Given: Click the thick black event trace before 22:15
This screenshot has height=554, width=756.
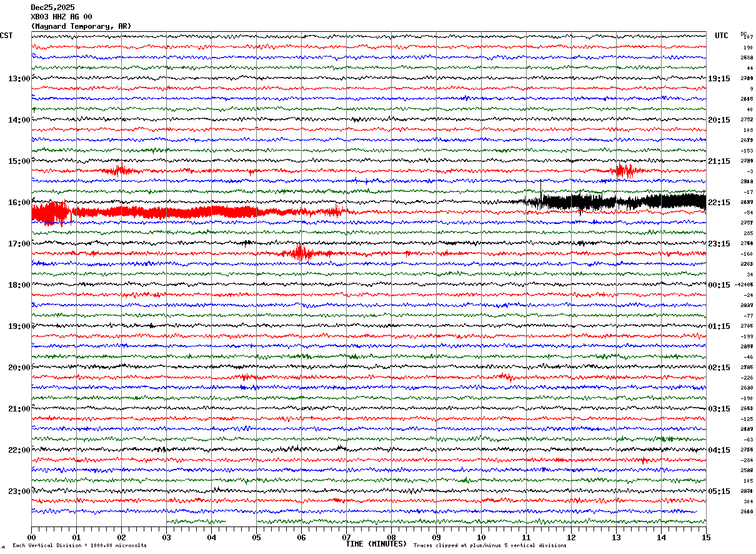Looking at the screenshot, I should pos(615,202).
